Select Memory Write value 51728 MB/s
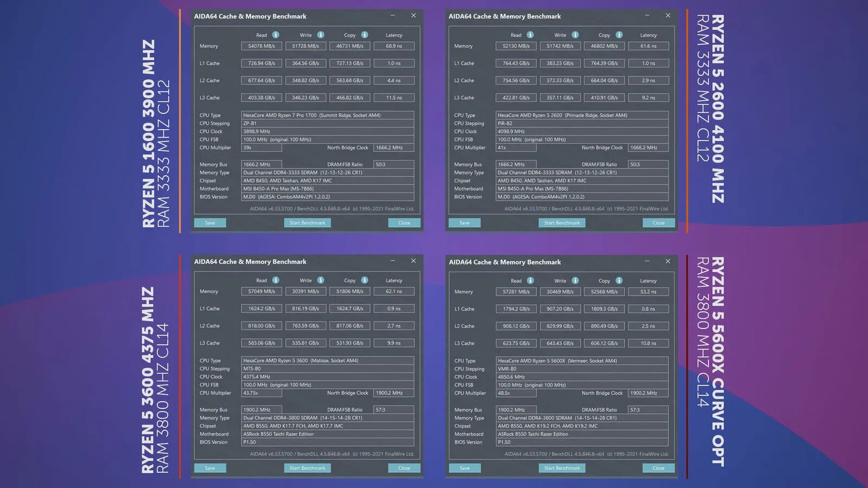 pos(306,46)
